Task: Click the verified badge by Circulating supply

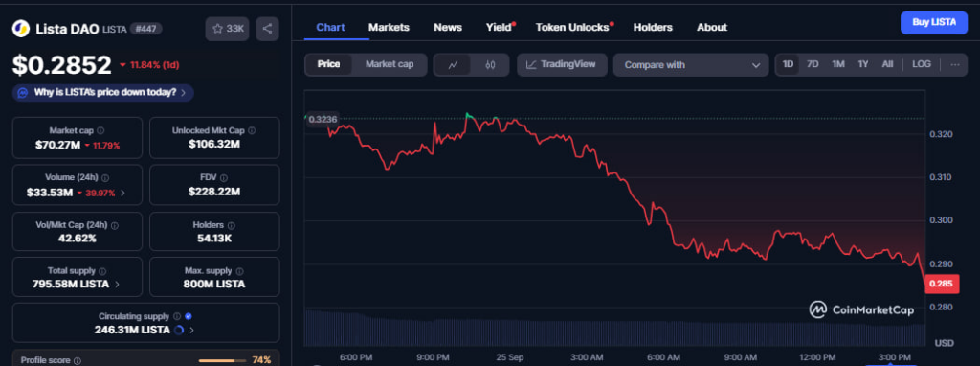Action: 189,316
